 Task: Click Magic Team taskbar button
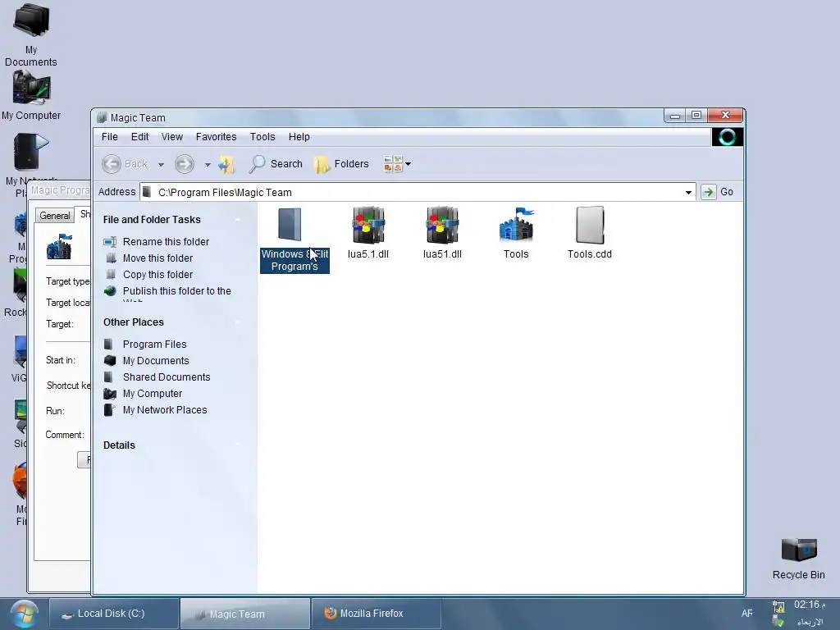(244, 614)
